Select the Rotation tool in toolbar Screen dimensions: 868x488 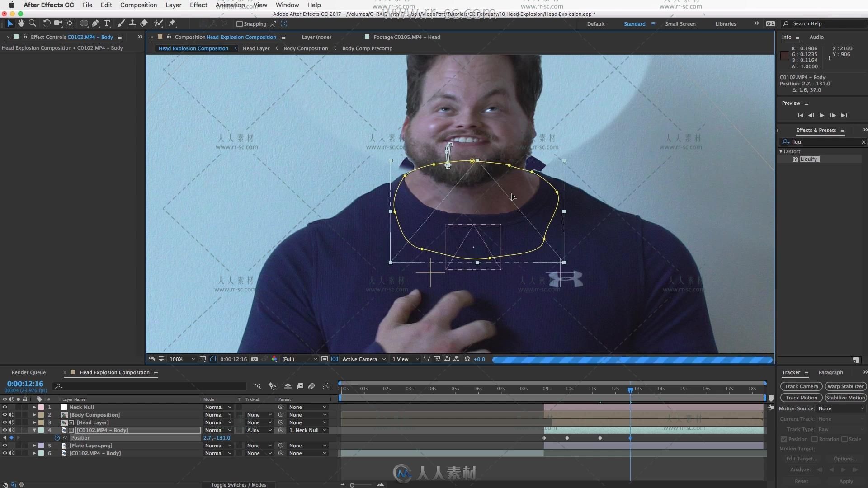coord(47,23)
